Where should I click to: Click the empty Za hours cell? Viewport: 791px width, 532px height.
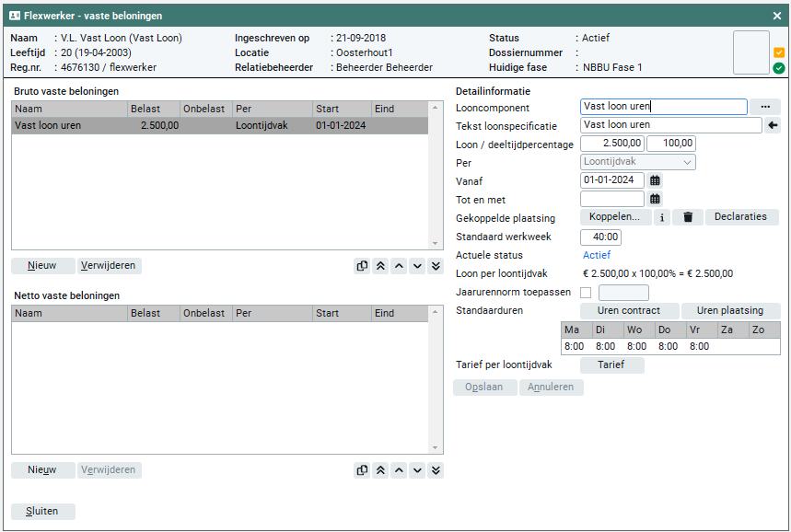[x=732, y=346]
